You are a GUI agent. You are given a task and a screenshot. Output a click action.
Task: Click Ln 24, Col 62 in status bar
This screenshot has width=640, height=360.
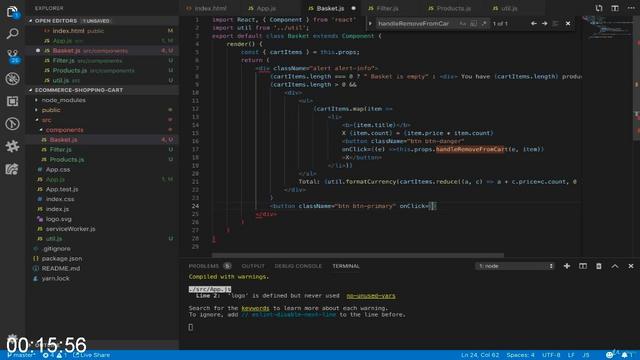tap(480, 355)
